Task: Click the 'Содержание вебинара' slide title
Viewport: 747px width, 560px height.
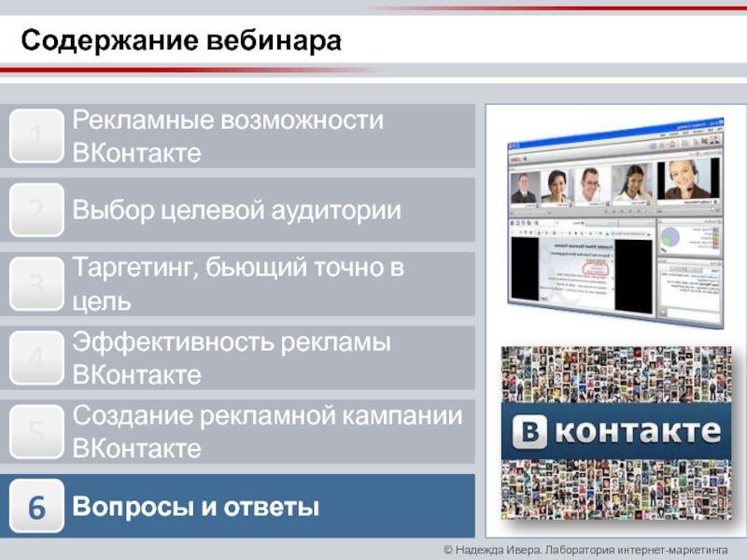Action: 181,40
